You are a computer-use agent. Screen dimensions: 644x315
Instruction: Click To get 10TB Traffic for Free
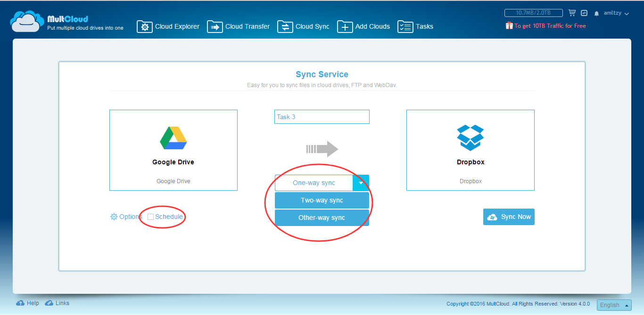coord(550,26)
